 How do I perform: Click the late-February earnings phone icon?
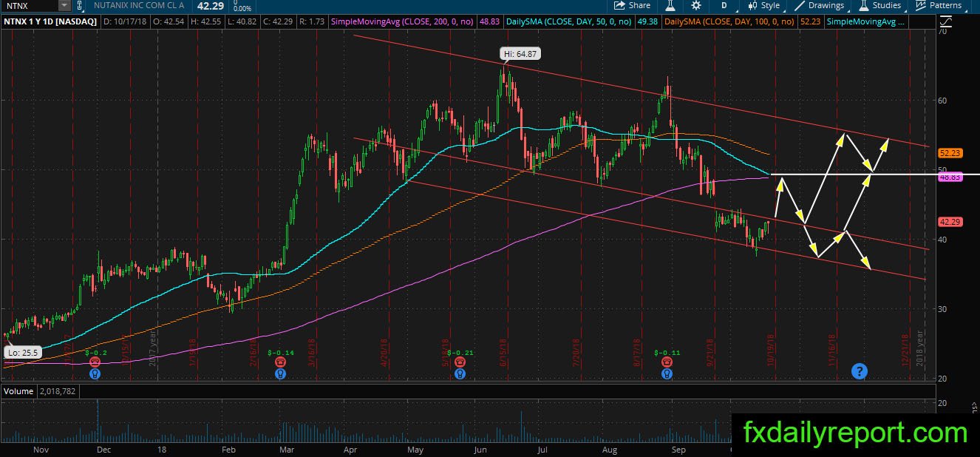click(280, 362)
